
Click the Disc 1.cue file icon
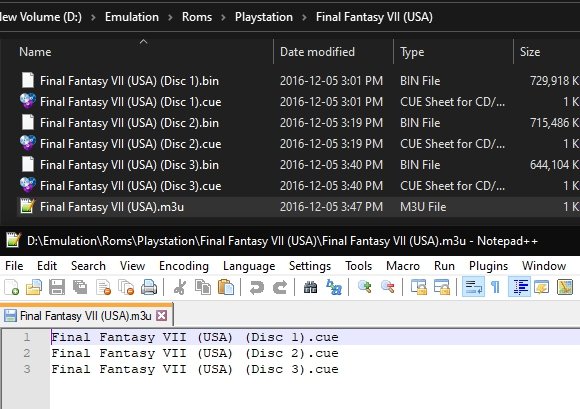click(28, 101)
